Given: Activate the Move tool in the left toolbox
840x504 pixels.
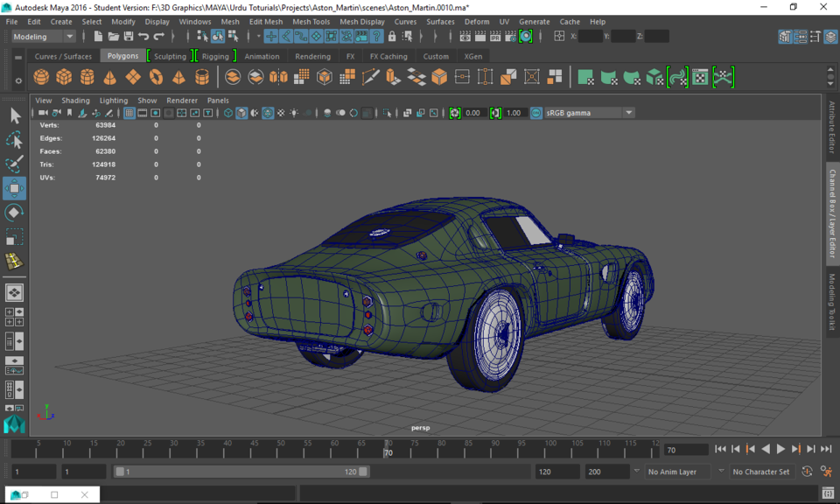Looking at the screenshot, I should (x=14, y=187).
